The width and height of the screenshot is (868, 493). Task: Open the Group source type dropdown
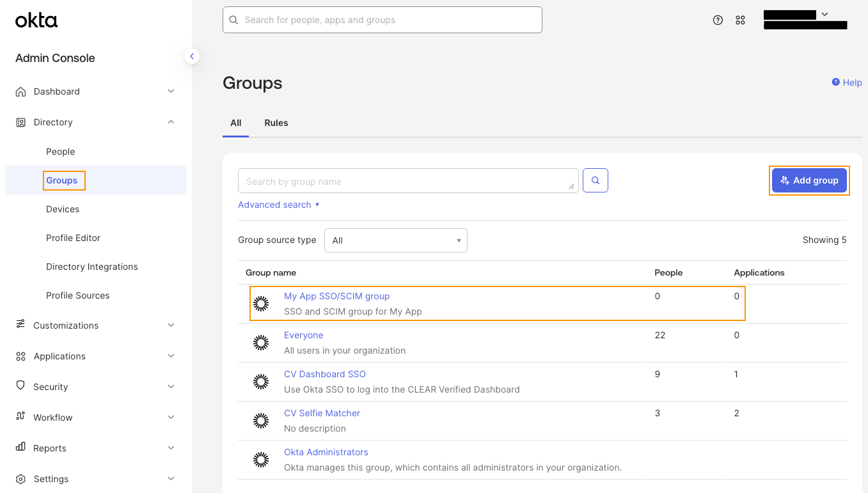pos(396,240)
